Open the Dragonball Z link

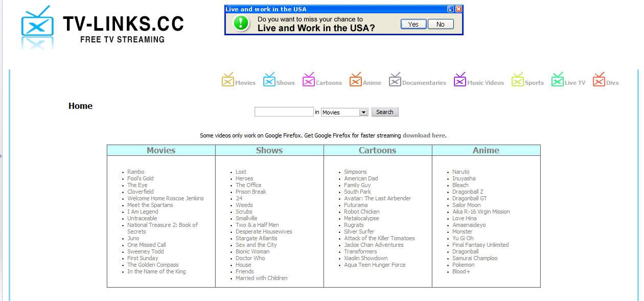(468, 192)
